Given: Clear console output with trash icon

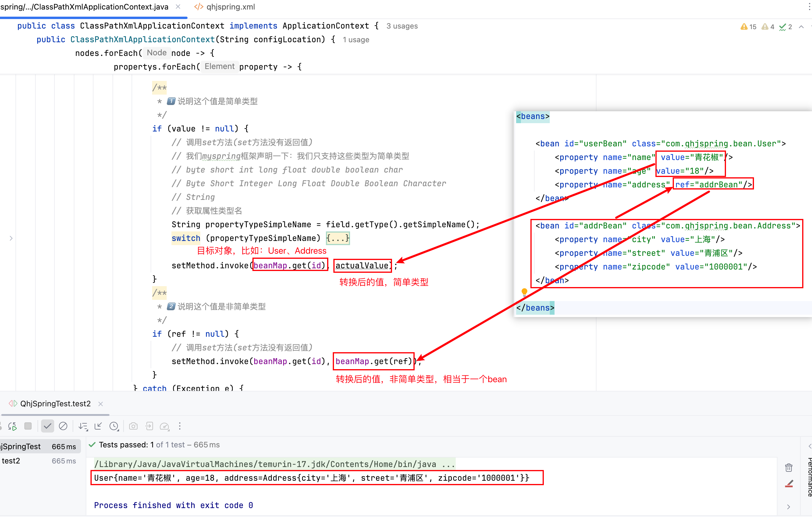Looking at the screenshot, I should (789, 467).
